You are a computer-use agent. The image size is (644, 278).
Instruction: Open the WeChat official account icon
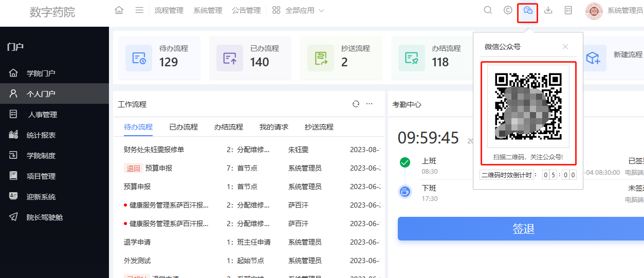pos(528,10)
